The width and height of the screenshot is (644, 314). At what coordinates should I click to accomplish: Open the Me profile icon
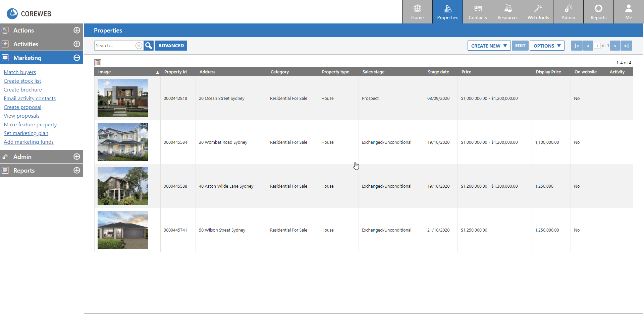629,12
